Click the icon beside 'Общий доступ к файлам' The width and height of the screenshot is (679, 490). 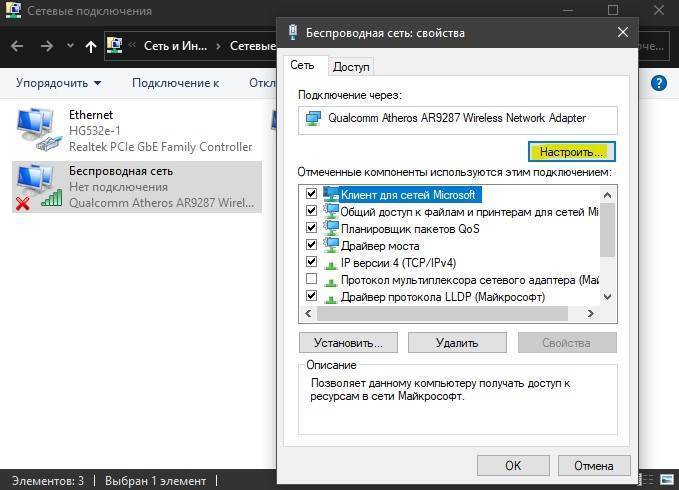[x=331, y=211]
